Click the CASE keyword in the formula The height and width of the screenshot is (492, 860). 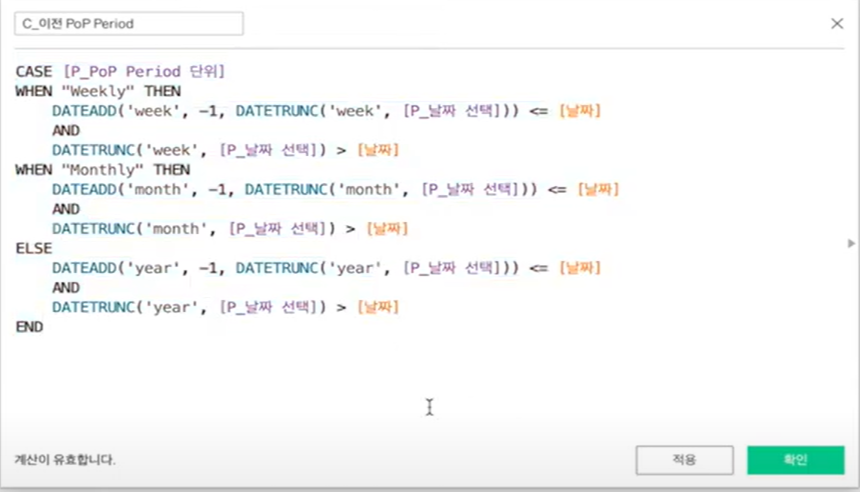tap(34, 72)
